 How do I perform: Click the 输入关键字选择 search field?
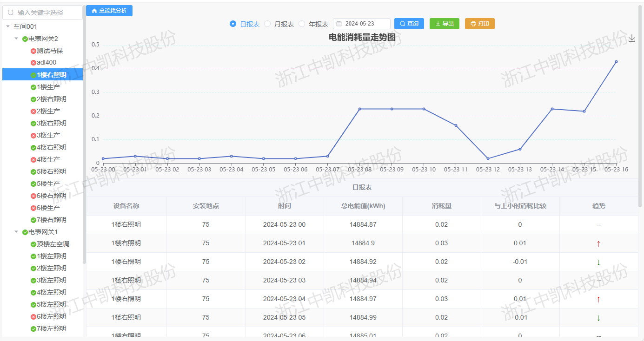tap(46, 13)
